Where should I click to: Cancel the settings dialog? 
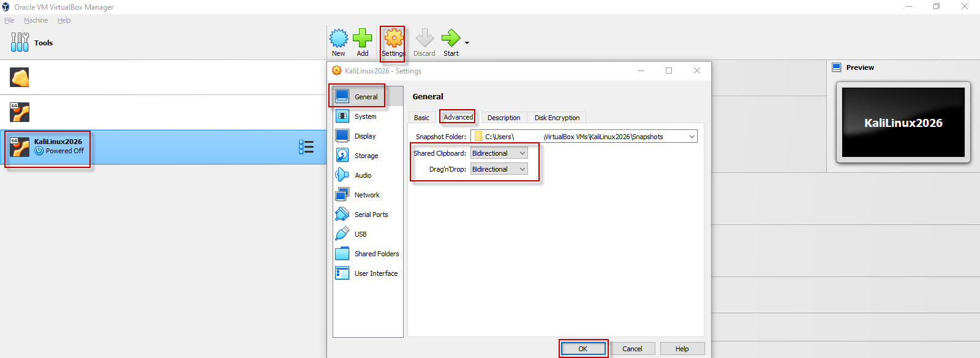click(x=633, y=349)
